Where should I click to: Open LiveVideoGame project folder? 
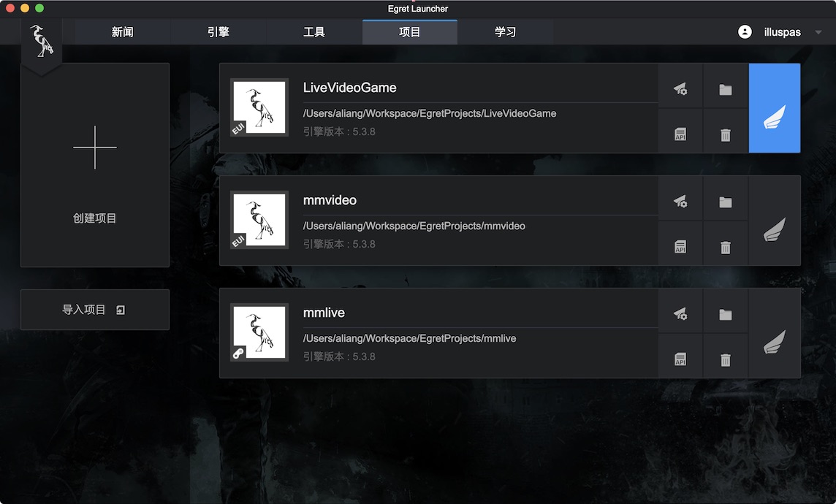[x=725, y=88]
